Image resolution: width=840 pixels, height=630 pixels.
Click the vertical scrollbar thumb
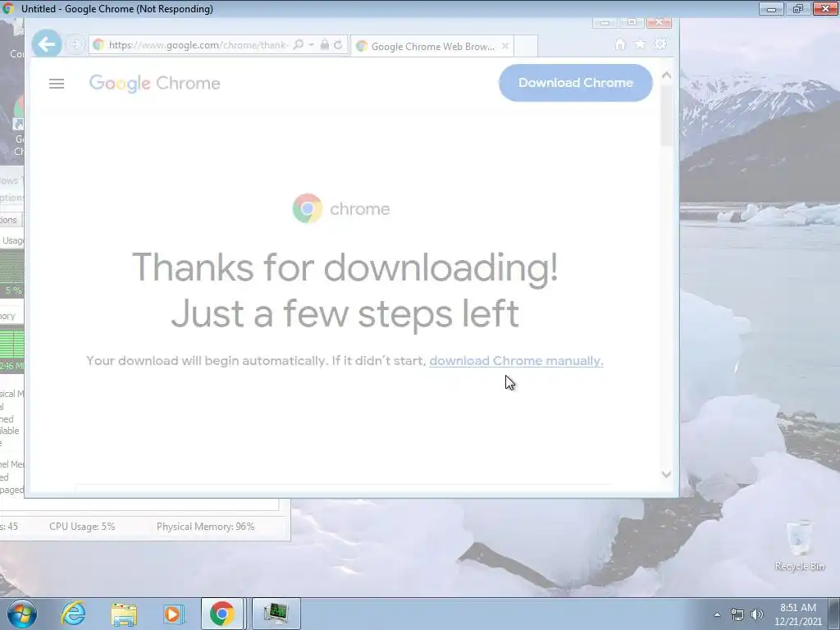point(666,115)
